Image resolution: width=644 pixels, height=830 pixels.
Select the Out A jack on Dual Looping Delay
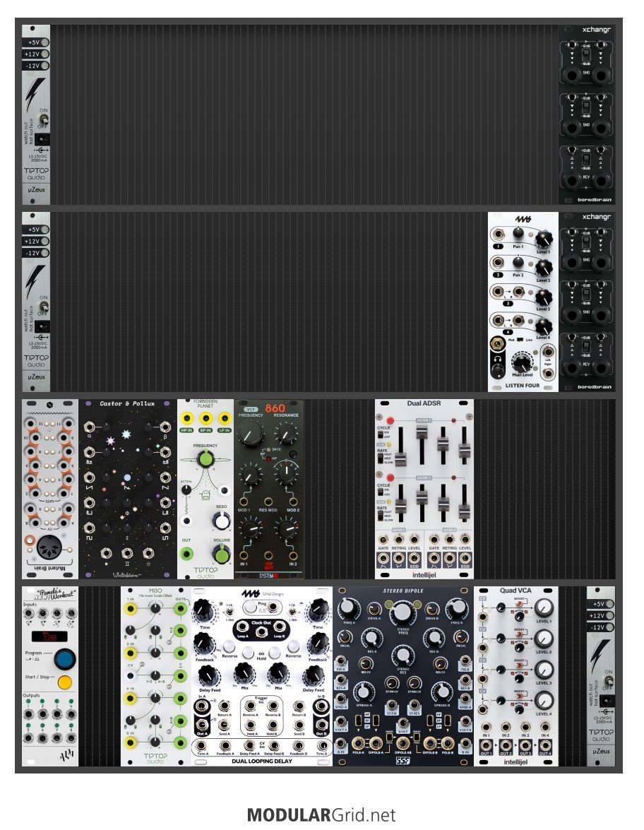pyautogui.click(x=202, y=725)
